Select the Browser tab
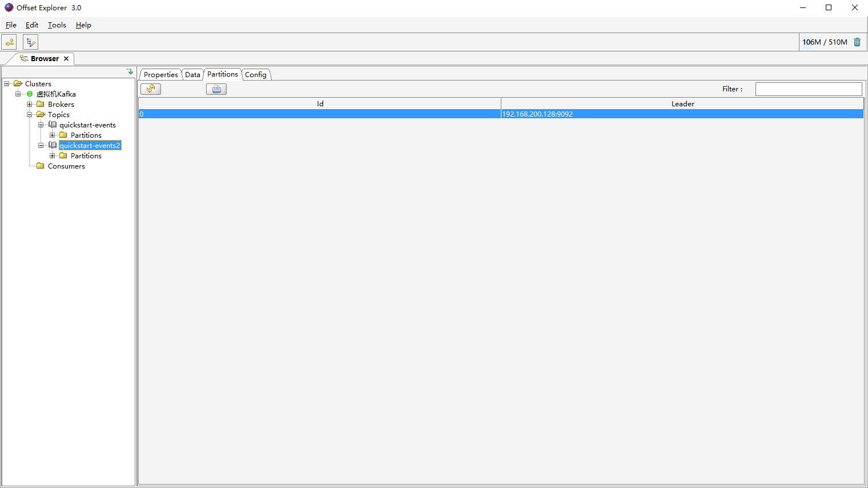This screenshot has height=488, width=868. pyautogui.click(x=45, y=58)
